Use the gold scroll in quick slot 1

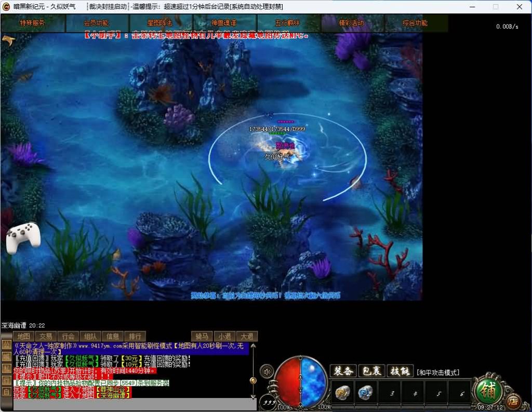pos(343,393)
